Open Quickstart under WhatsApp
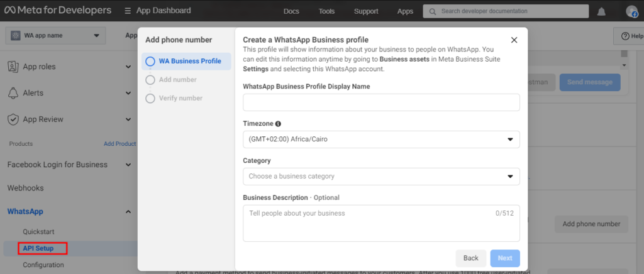Viewport: 644px width, 274px height. tap(38, 232)
